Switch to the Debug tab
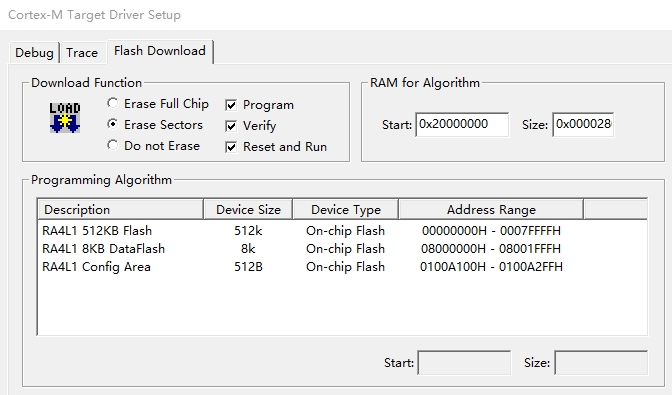Screen dimensions: 672x395 (34, 53)
